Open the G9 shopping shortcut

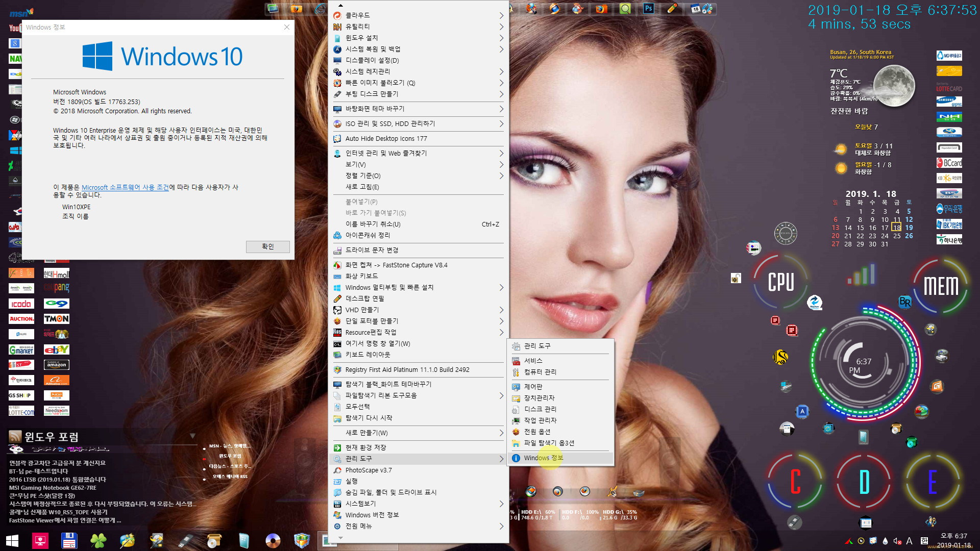tap(56, 304)
